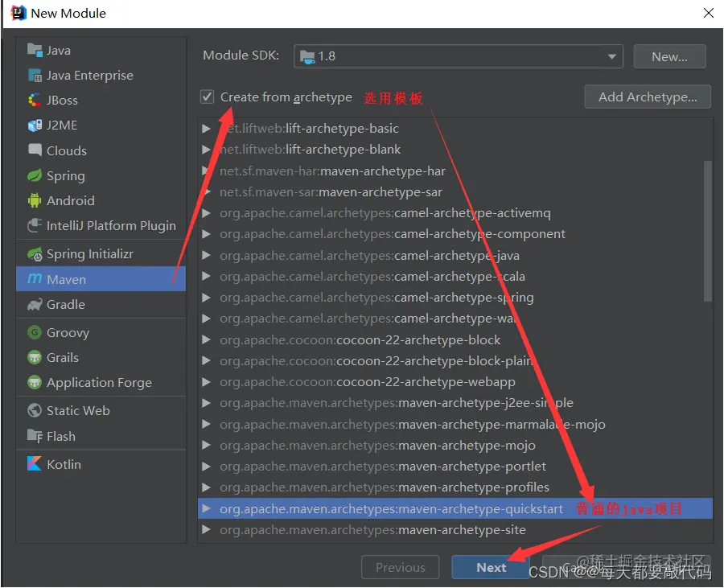Choose the Java Enterprise icon
Image resolution: width=724 pixels, height=588 pixels.
click(35, 75)
